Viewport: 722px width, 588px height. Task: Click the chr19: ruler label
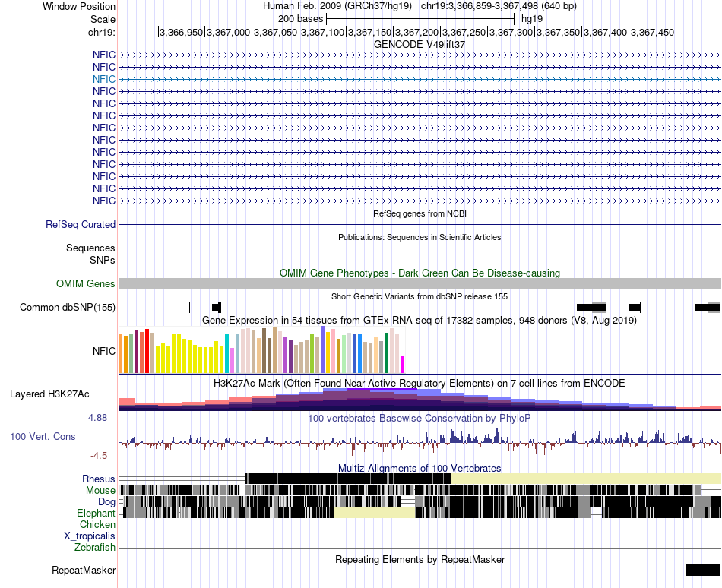coord(101,32)
